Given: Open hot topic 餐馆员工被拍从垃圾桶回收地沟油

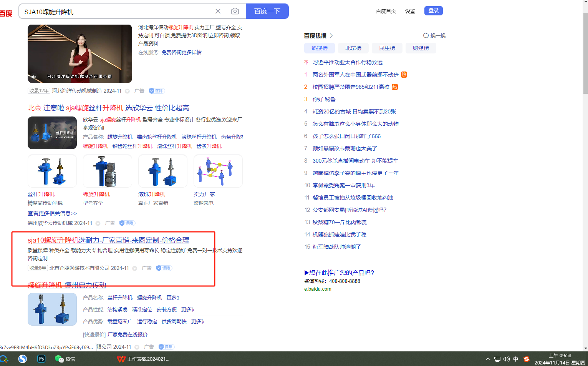Looking at the screenshot, I should 353,198.
